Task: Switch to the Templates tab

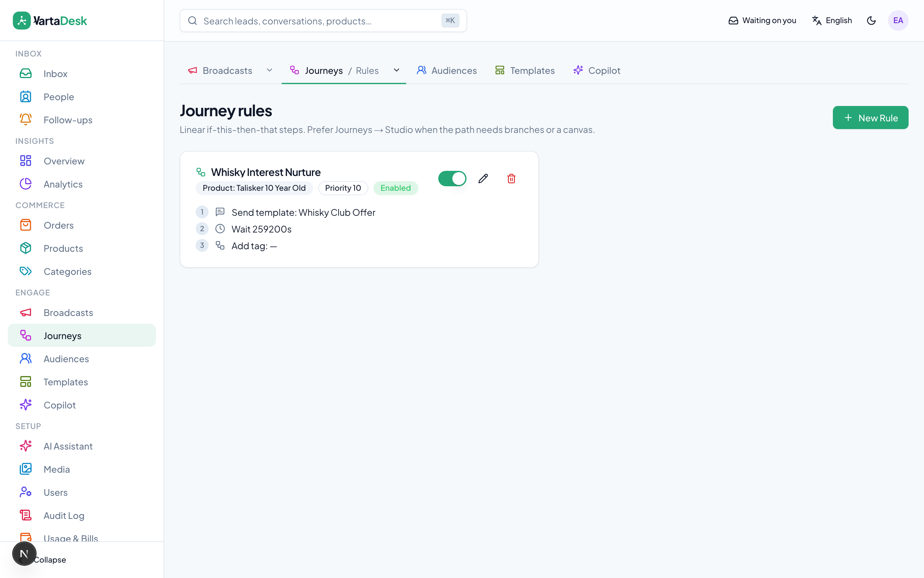Action: pos(525,70)
